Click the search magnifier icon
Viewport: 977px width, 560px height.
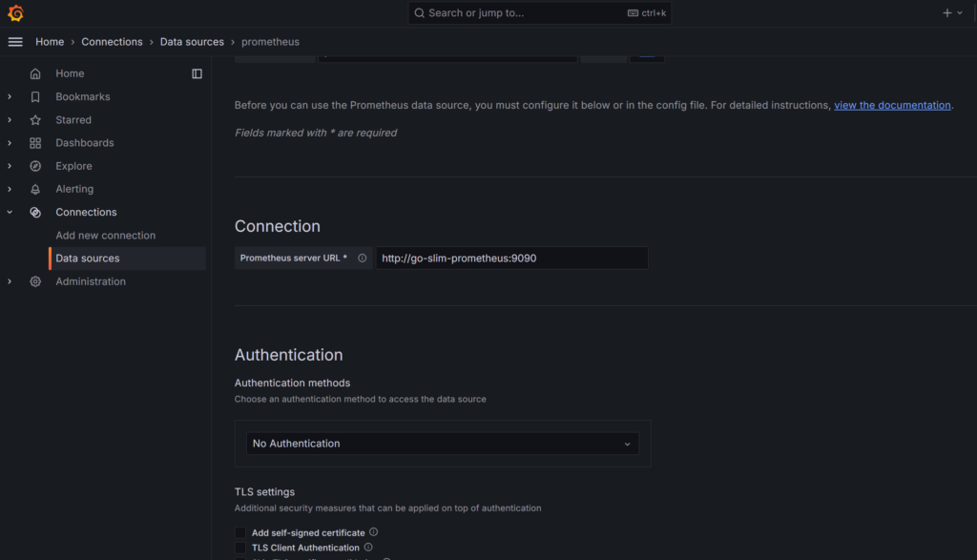coord(420,13)
